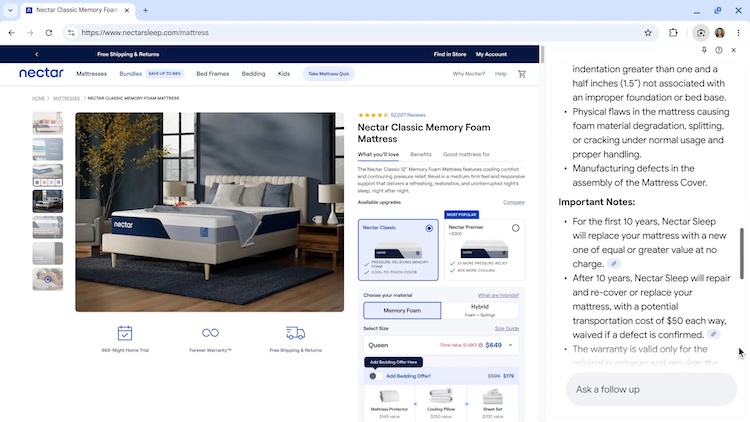Click the What are hybrids? link

(x=498, y=295)
